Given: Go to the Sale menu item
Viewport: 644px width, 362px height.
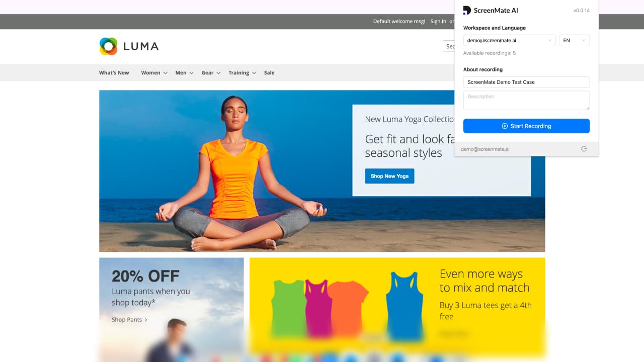Looking at the screenshot, I should pyautogui.click(x=269, y=73).
